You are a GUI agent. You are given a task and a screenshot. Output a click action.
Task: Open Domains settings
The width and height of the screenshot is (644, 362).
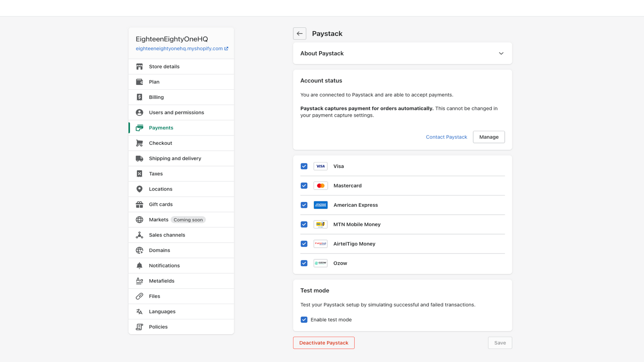coord(181,250)
